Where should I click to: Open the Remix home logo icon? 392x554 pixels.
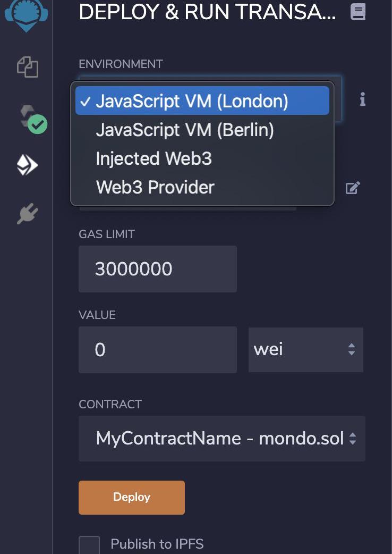pos(26,14)
